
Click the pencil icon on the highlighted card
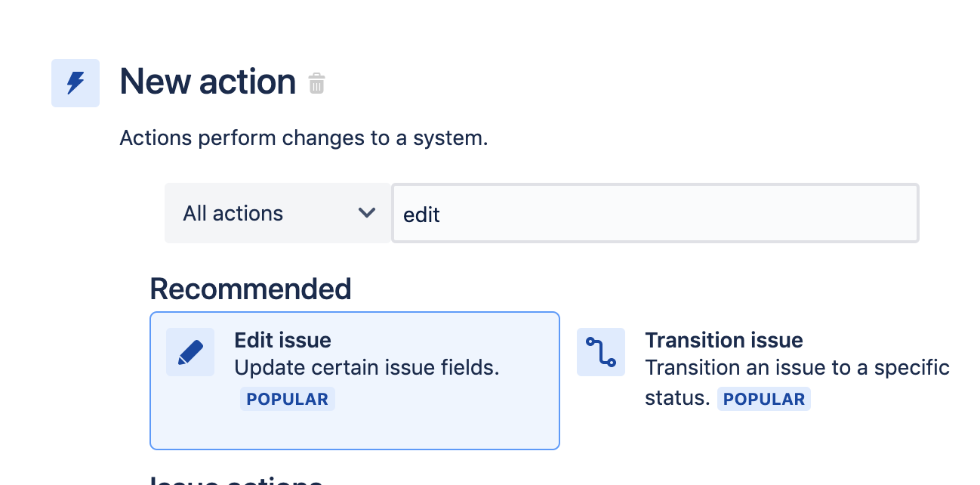coord(190,352)
